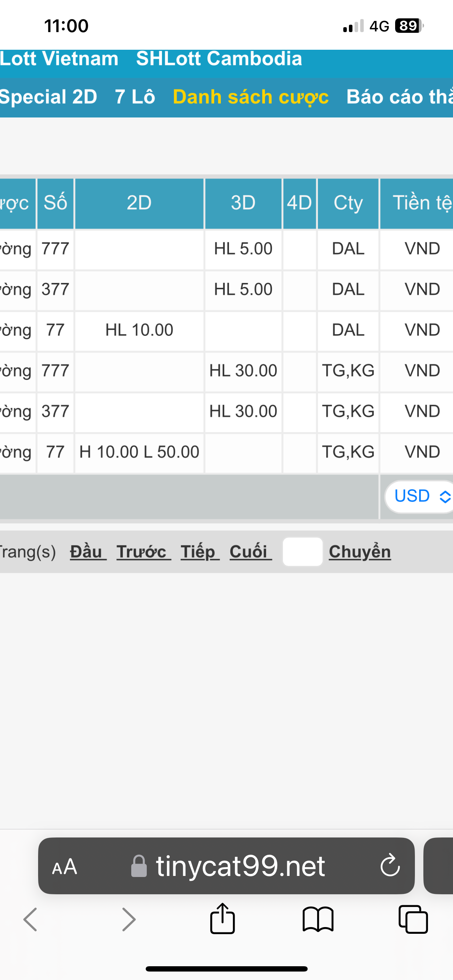Focus the page number input box
The image size is (453, 980).
click(303, 552)
